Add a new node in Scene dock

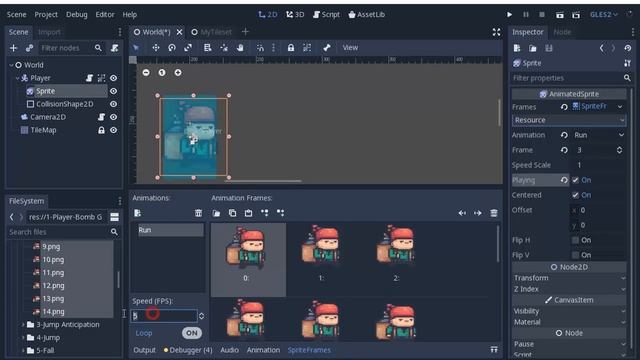coord(13,48)
